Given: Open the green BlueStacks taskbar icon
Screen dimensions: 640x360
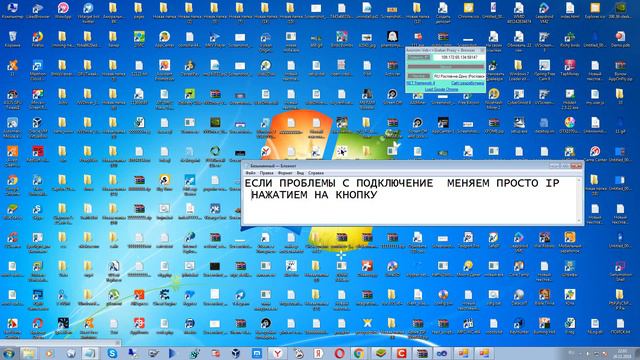Looking at the screenshot, I should click(x=381, y=353).
